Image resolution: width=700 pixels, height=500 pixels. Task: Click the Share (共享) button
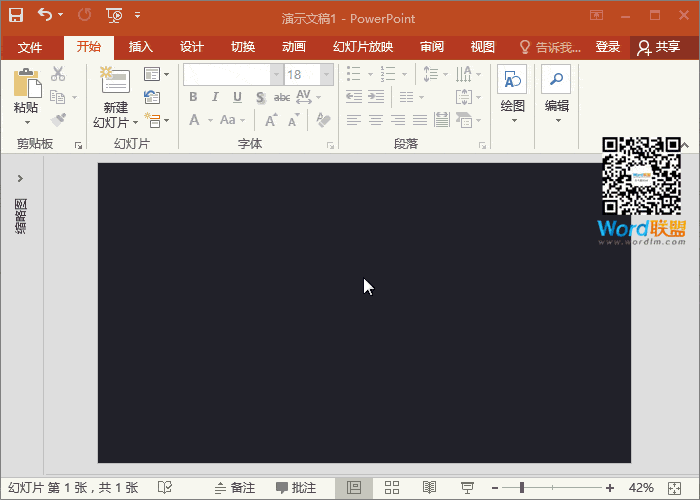(x=658, y=47)
